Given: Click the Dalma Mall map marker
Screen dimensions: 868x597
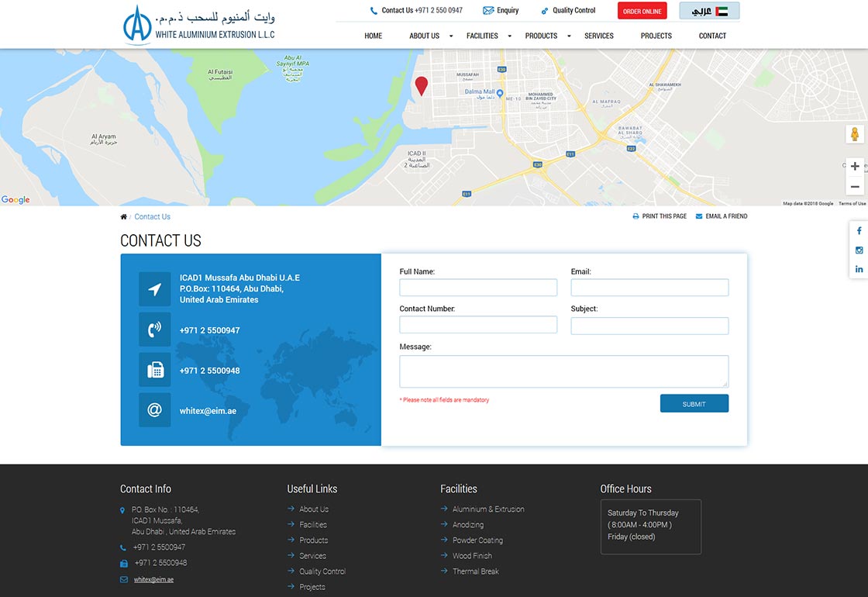Looking at the screenshot, I should pyautogui.click(x=500, y=93).
